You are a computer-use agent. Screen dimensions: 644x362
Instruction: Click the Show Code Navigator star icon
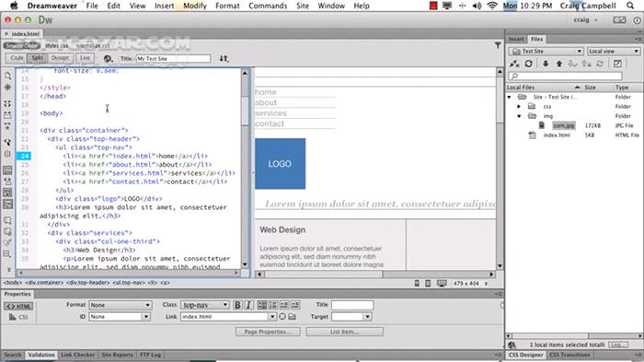(x=7, y=88)
